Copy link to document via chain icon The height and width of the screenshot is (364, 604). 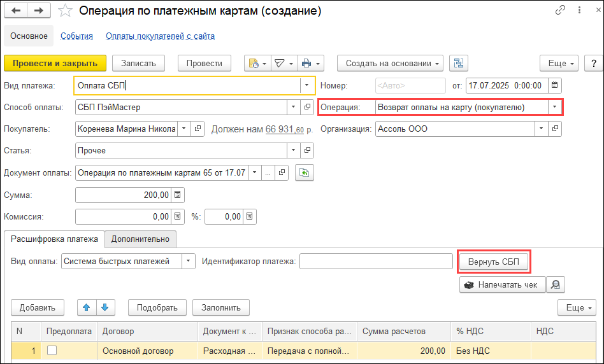(560, 10)
